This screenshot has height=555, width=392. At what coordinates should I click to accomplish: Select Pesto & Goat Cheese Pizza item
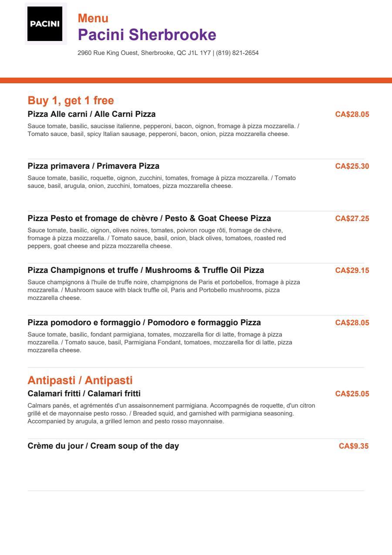[x=149, y=218]
